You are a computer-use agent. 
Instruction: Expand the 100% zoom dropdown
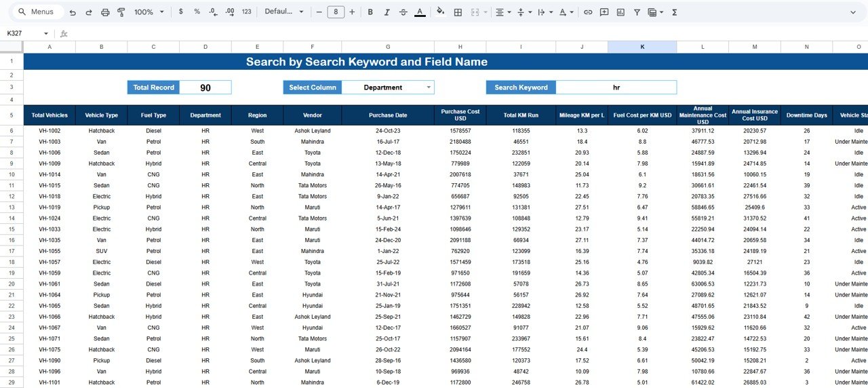[148, 12]
